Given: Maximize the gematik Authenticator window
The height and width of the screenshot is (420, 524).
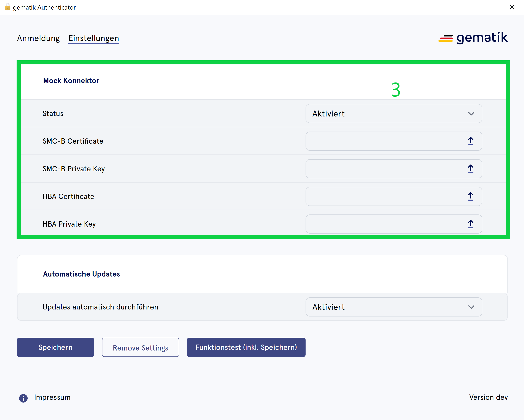Looking at the screenshot, I should (x=487, y=7).
